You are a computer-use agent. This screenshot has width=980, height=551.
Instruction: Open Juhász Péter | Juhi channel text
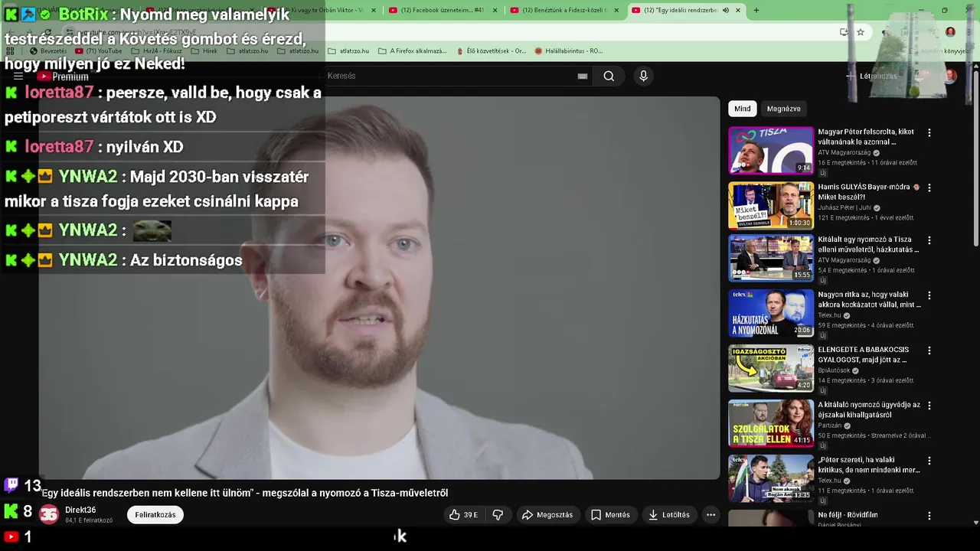click(844, 208)
